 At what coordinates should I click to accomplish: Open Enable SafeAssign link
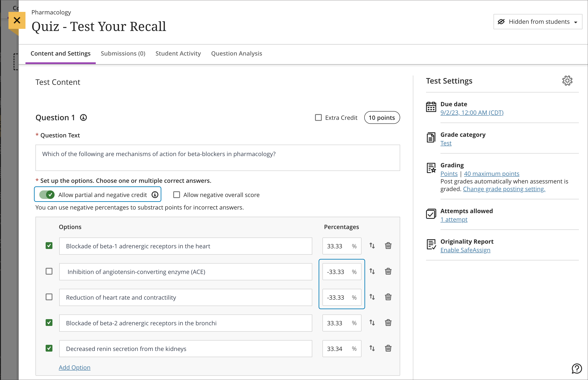[465, 250]
